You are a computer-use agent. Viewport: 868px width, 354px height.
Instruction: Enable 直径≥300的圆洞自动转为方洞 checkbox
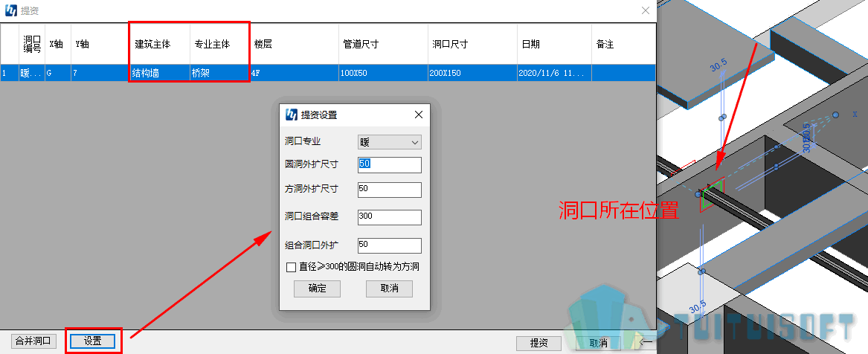point(291,268)
